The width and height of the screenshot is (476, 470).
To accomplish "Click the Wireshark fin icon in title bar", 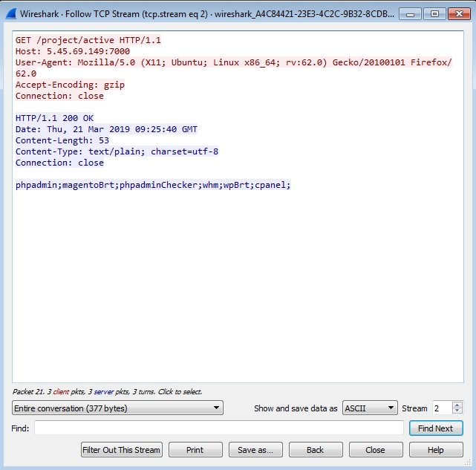I will (x=10, y=13).
